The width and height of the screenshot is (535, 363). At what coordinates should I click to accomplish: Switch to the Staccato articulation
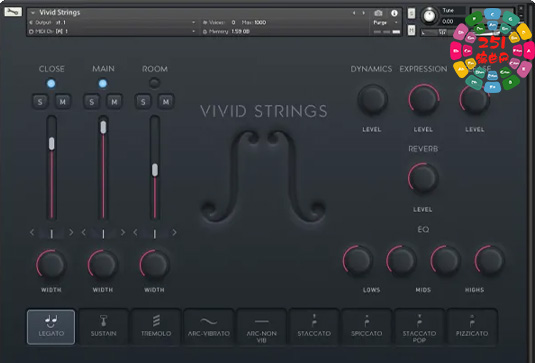pos(314,327)
